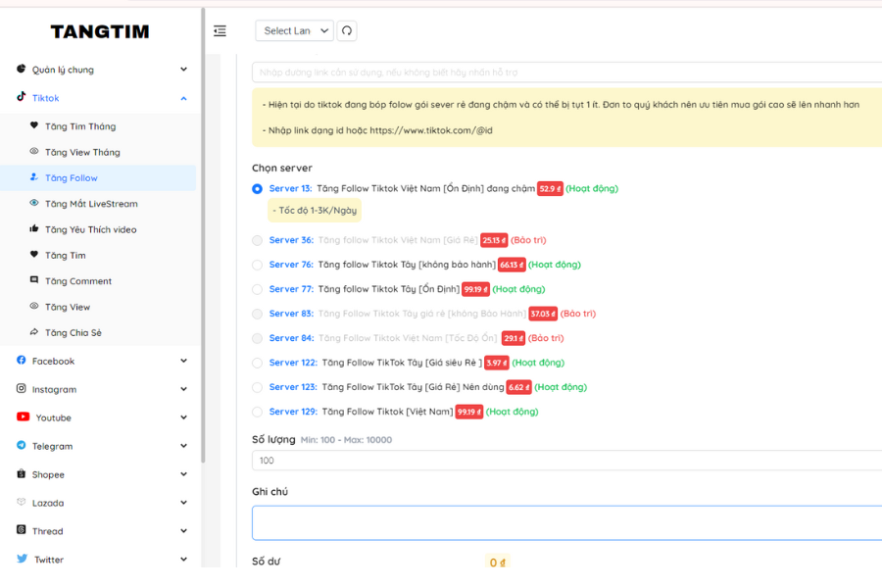Open Tăng Comment menu item
The width and height of the screenshot is (882, 588).
coord(98,281)
